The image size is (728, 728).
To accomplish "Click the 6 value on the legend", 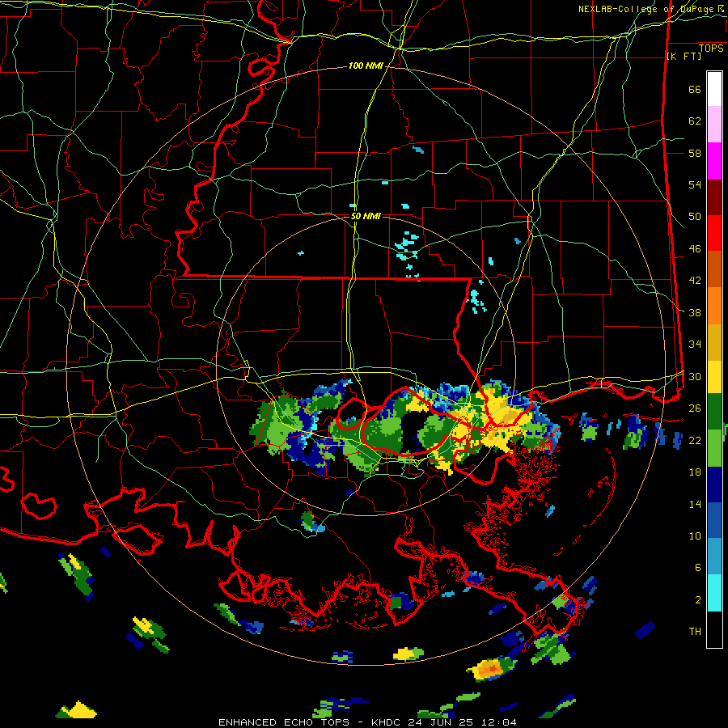I will [x=698, y=568].
